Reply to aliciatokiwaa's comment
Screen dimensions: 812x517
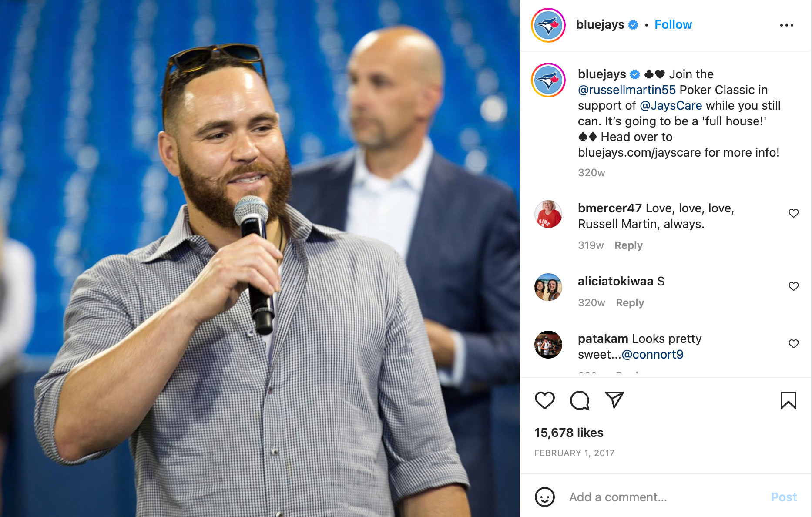[x=630, y=303]
